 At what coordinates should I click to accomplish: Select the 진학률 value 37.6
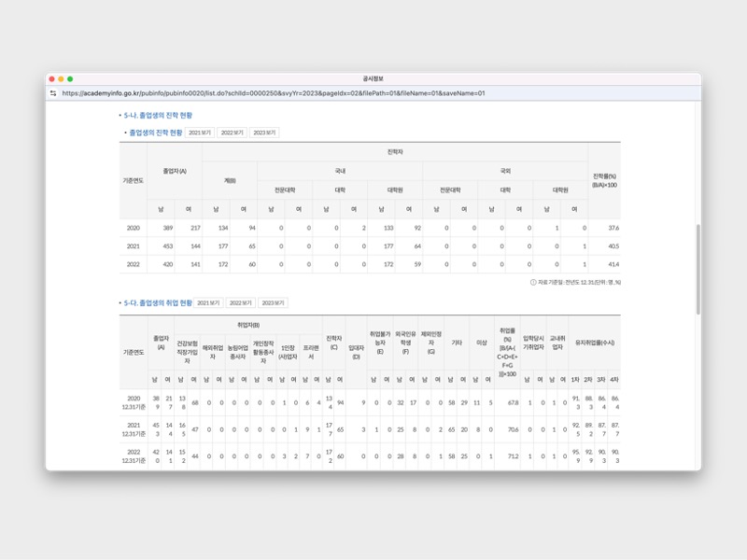tap(613, 228)
